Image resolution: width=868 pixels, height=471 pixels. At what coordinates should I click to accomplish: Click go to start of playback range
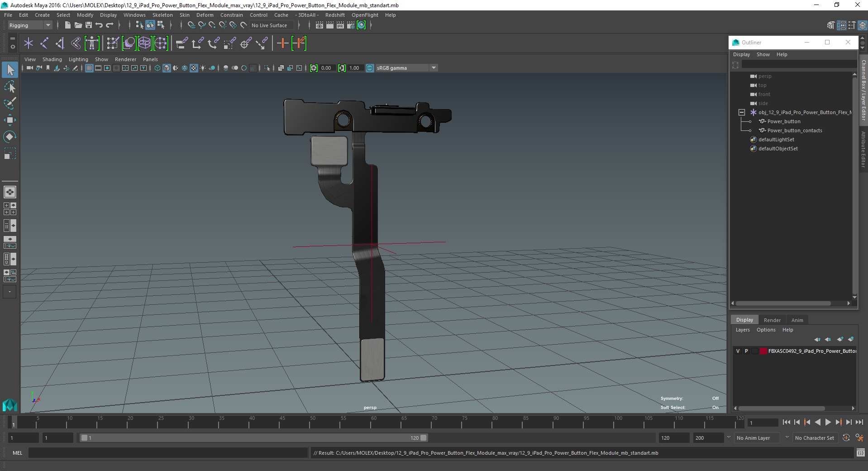tap(787, 422)
